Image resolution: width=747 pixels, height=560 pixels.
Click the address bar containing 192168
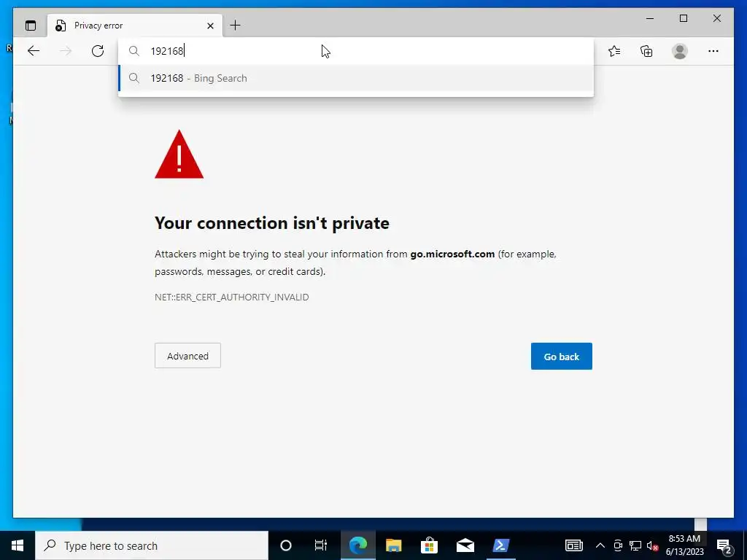[356, 51]
